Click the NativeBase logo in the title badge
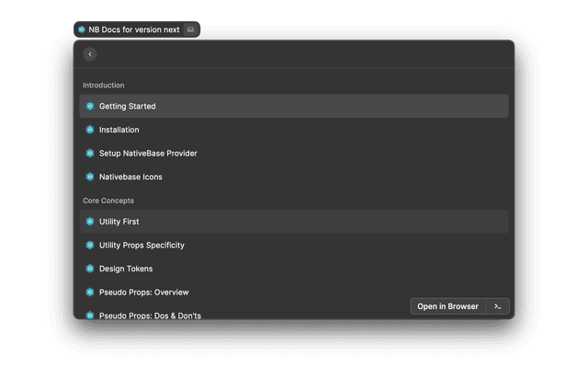 pos(82,29)
